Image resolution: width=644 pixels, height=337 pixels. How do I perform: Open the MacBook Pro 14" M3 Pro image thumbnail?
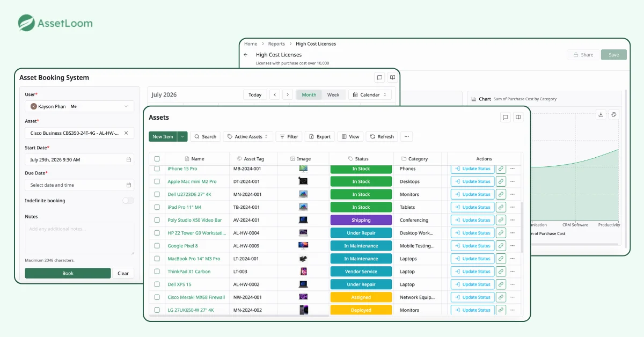tap(303, 259)
